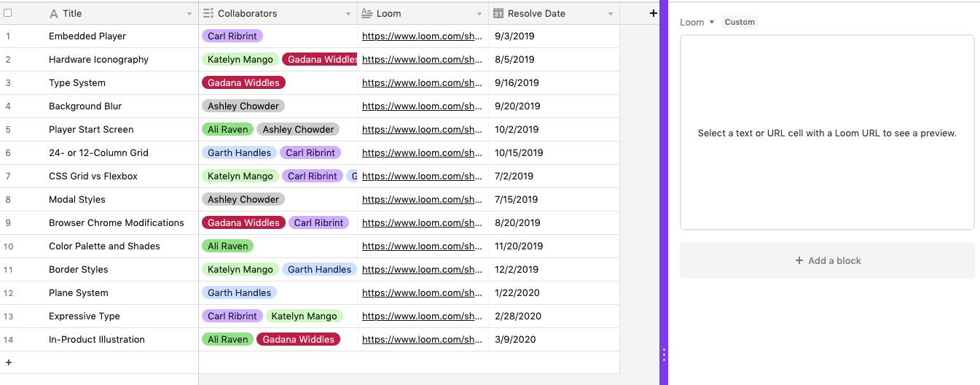Click Katelyn Mango tag in Expressive Type row
This screenshot has width=980, height=385.
pos(304,316)
